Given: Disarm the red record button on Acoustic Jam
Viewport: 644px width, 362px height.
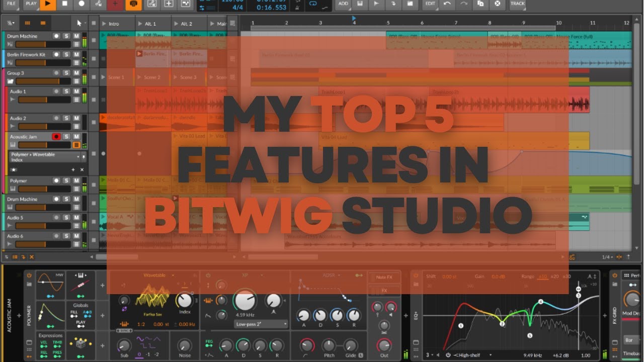Looking at the screenshot, I should click(56, 137).
